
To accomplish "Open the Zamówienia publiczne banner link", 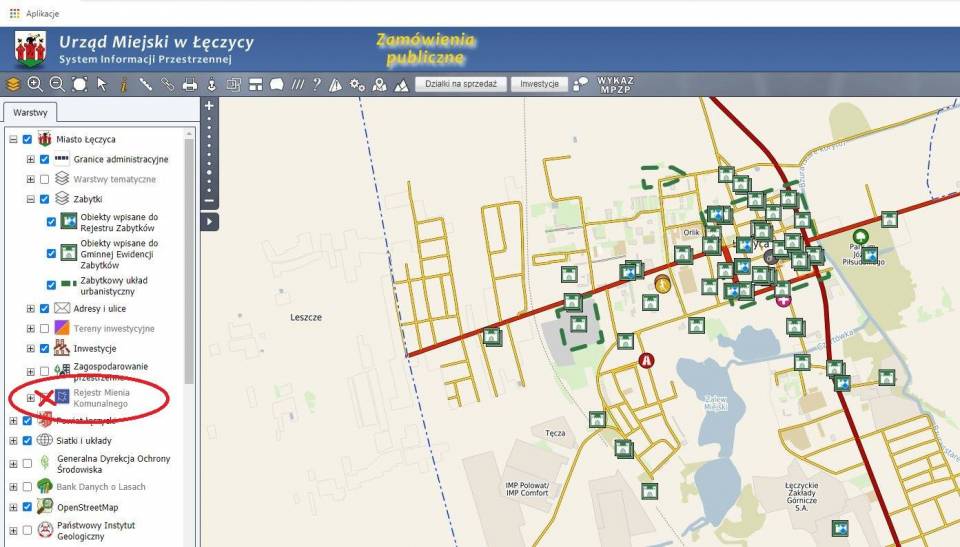I will pyautogui.click(x=426, y=49).
